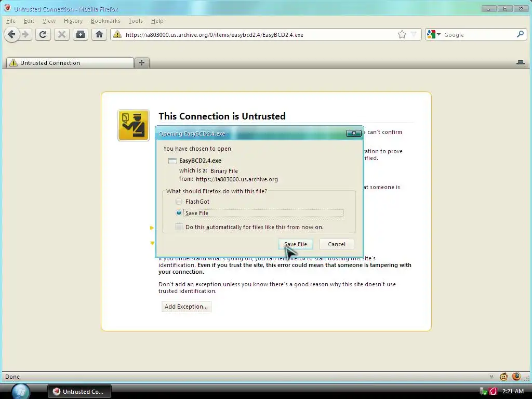532x399 pixels.
Task: Click the 'Done' status bar text
Action: 12,377
